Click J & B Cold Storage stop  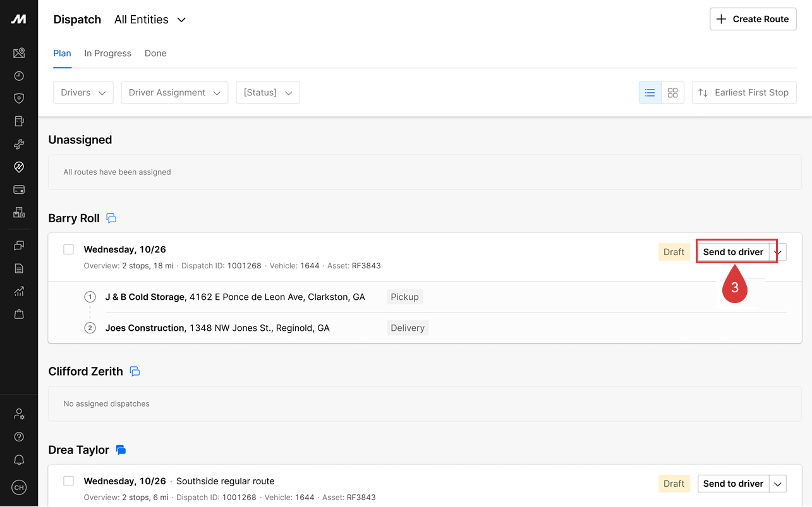[x=235, y=297]
